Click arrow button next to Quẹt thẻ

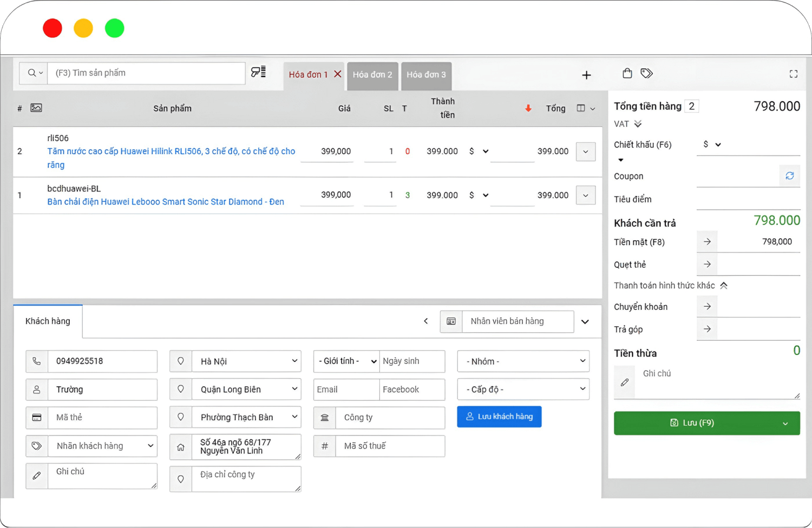click(707, 265)
